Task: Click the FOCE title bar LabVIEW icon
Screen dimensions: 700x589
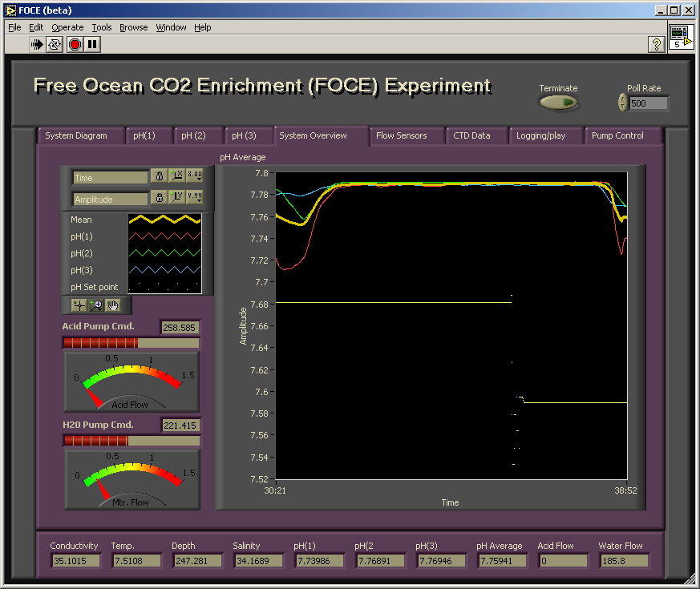Action: [10, 10]
